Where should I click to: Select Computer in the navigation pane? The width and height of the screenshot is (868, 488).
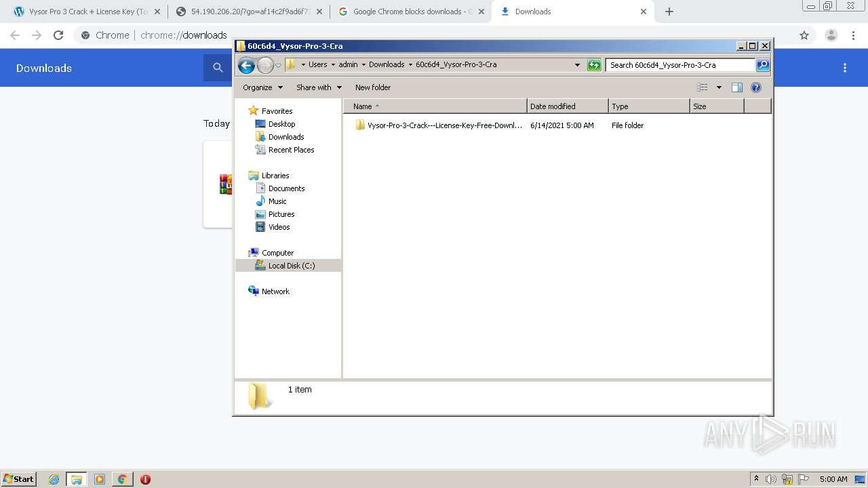click(x=271, y=253)
